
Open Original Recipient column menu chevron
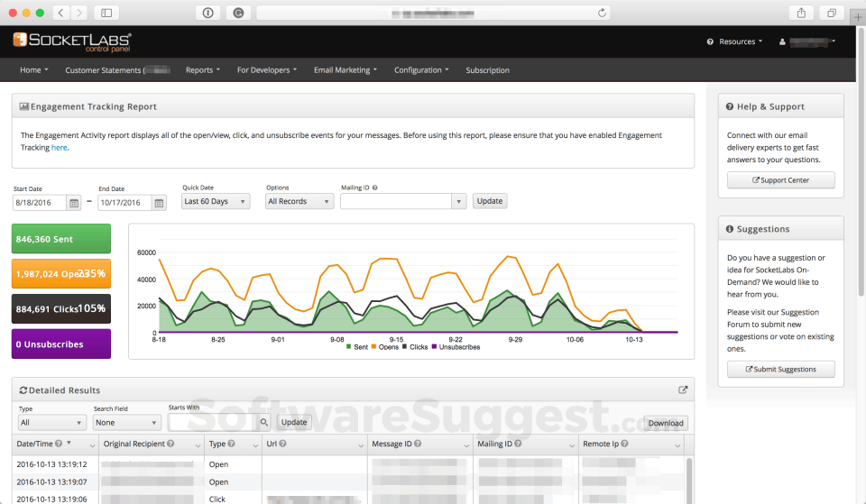(x=198, y=444)
